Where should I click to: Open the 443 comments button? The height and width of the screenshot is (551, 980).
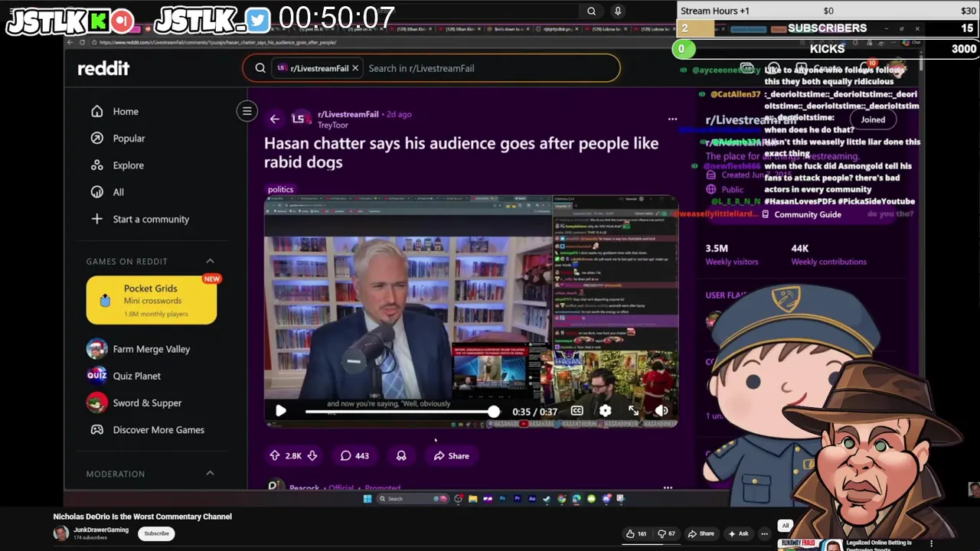click(x=354, y=455)
